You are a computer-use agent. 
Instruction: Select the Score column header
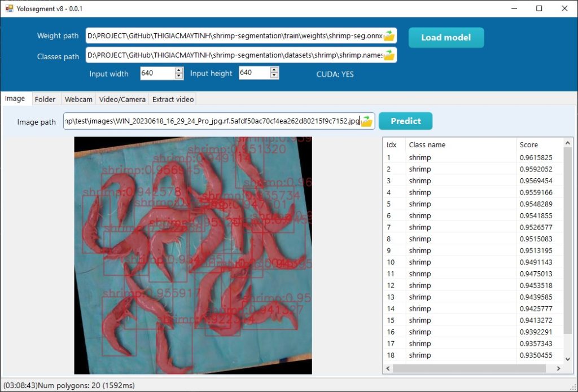coord(528,144)
